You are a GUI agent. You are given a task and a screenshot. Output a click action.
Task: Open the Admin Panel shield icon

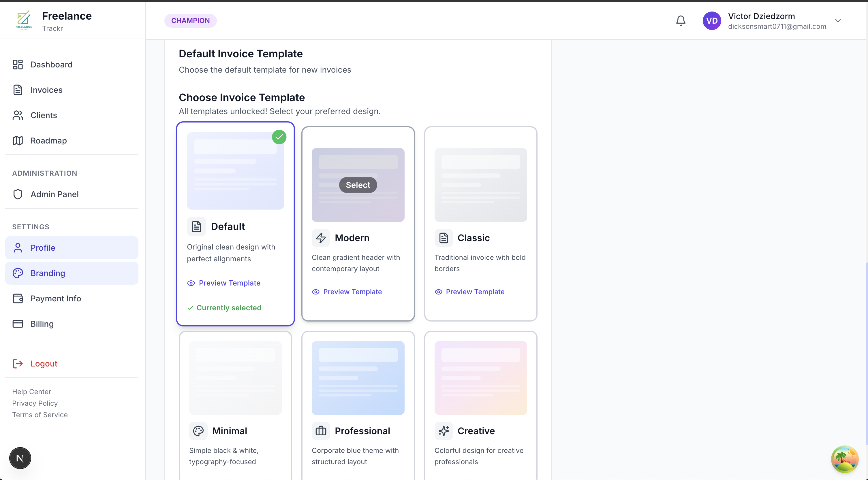click(18, 194)
